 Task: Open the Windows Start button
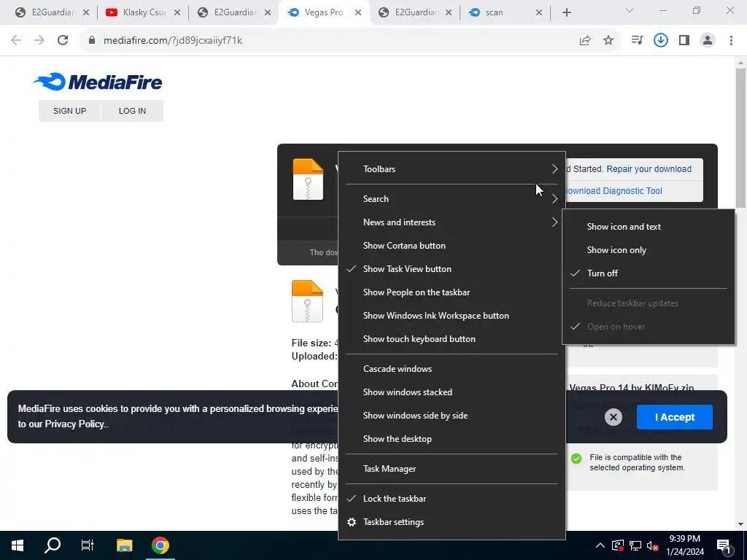18,545
